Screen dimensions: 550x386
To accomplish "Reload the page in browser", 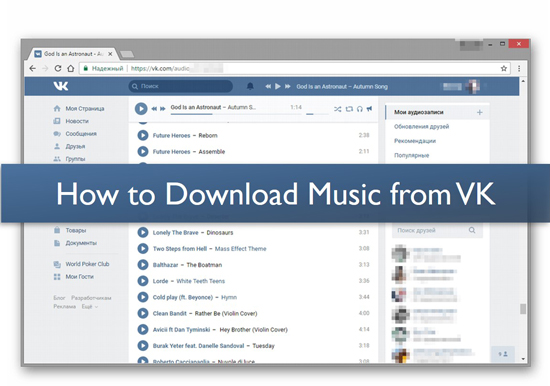I will [x=58, y=68].
